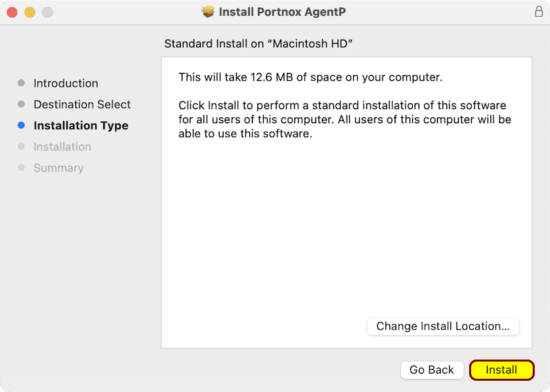Go Back to the previous step
550x392 pixels.
[432, 370]
